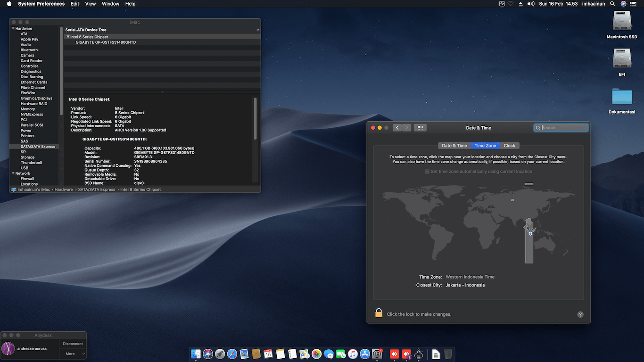Image resolution: width=644 pixels, height=362 pixels.
Task: Open the Apple menu
Action: coord(9,3)
